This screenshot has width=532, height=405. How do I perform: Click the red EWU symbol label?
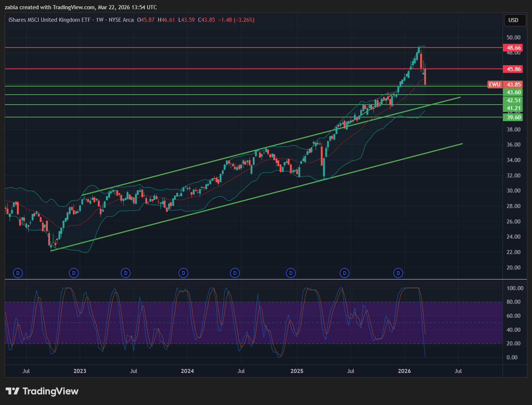(494, 85)
